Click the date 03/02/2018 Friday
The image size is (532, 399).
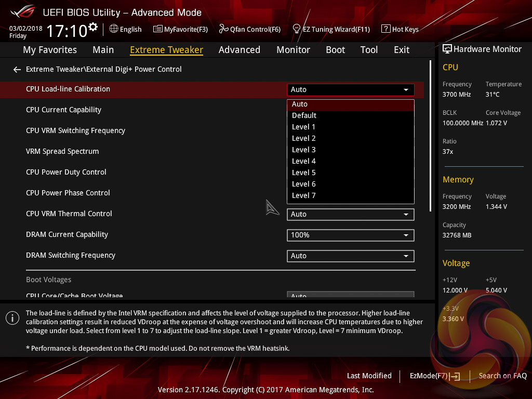(x=26, y=32)
